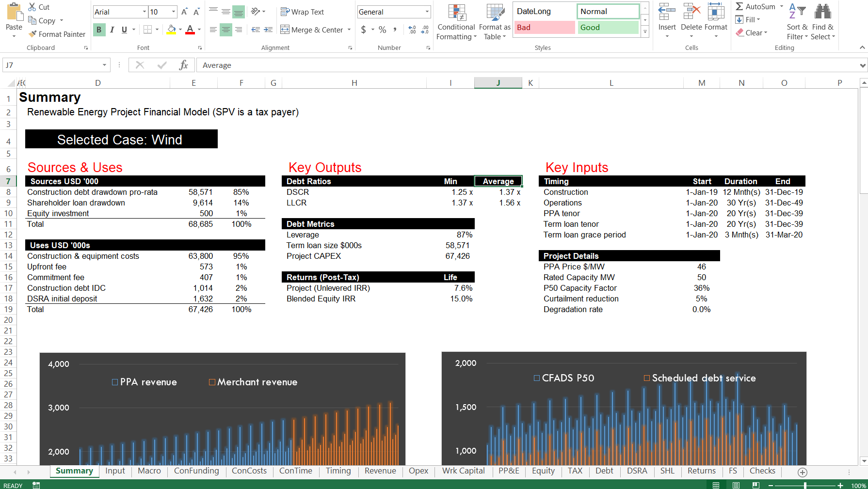
Task: Click the Merge & Center icon
Action: click(285, 30)
